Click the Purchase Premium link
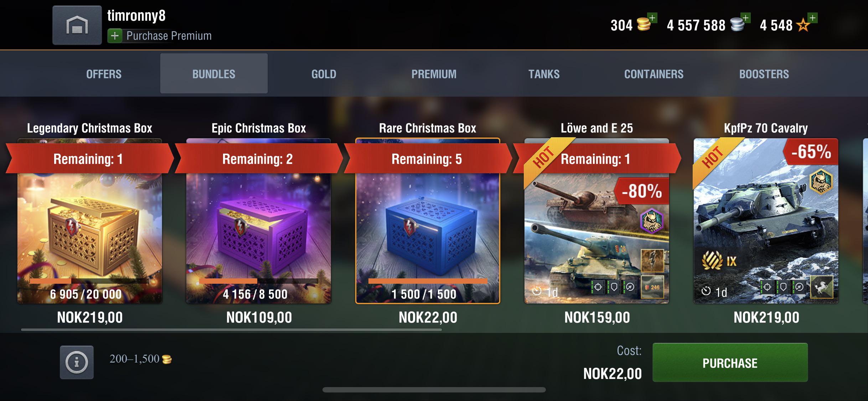Screen dimensions: 868x401 click(169, 36)
